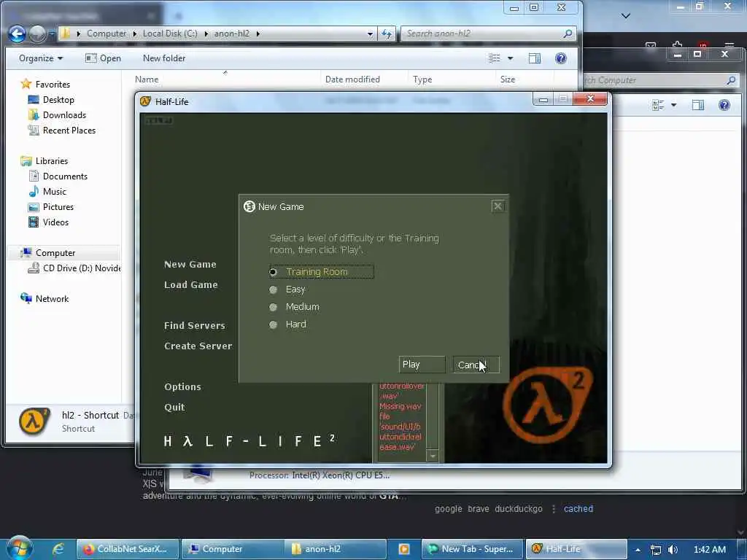747x560 pixels.
Task: Click the cached link in browser
Action: coord(578,508)
